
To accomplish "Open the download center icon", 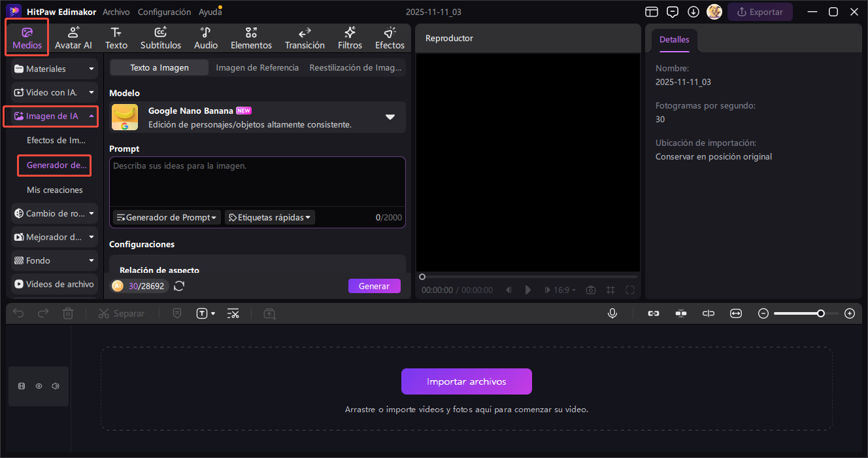I will (x=693, y=12).
